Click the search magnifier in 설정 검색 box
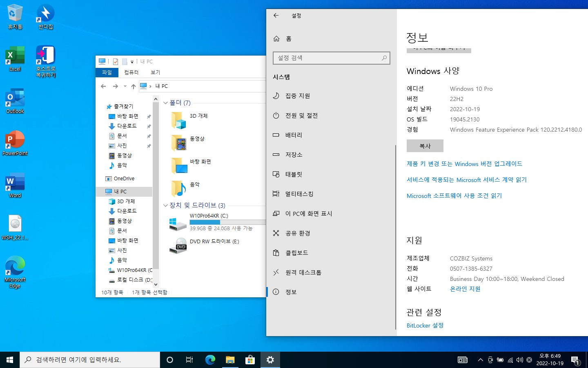This screenshot has height=368, width=588. (384, 58)
